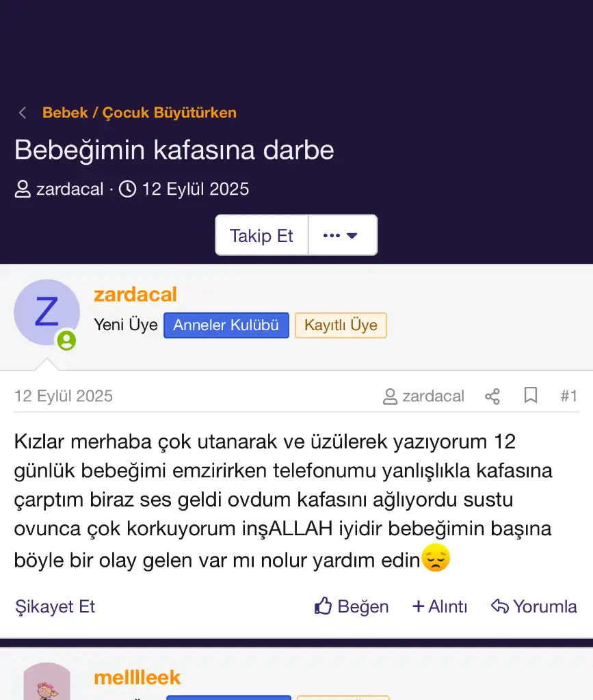Reply using the Yorumla button
This screenshot has height=700, width=593.
tap(534, 606)
